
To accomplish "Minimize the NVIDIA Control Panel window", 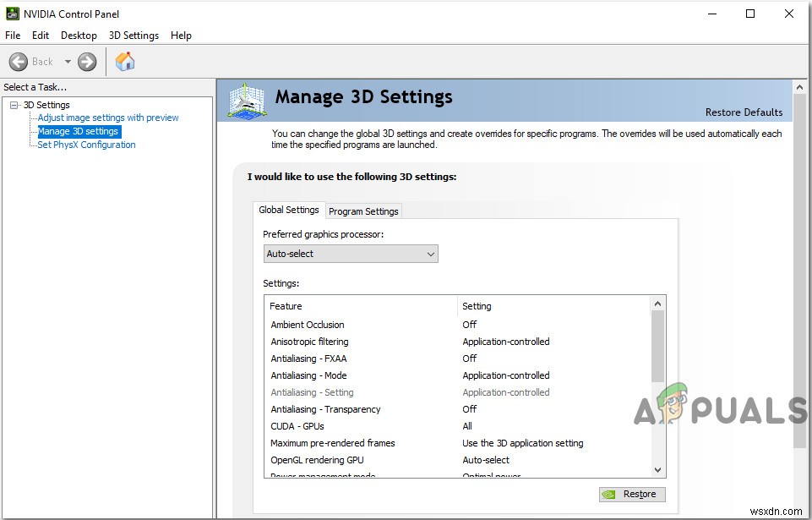I will 712,14.
